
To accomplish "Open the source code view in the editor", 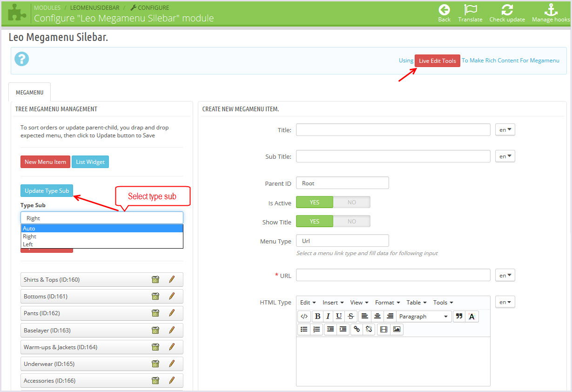I will 304,316.
